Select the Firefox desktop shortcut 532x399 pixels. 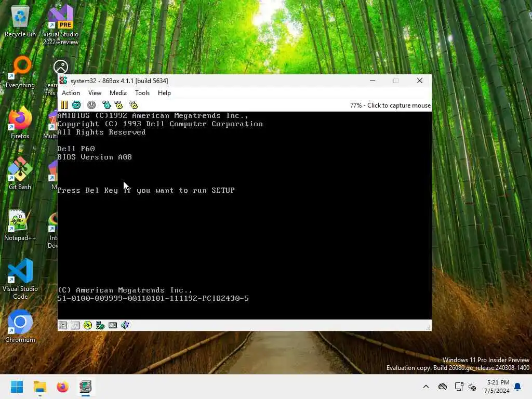pos(20,123)
